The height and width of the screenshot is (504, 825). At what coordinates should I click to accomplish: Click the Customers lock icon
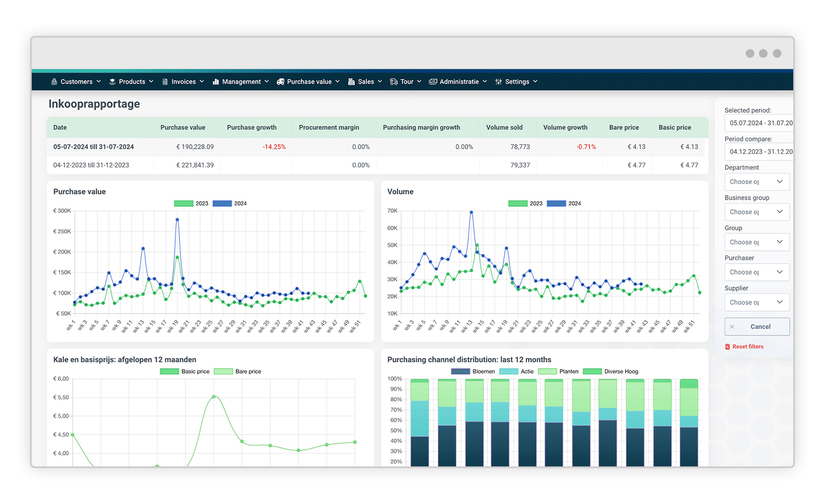(x=54, y=82)
